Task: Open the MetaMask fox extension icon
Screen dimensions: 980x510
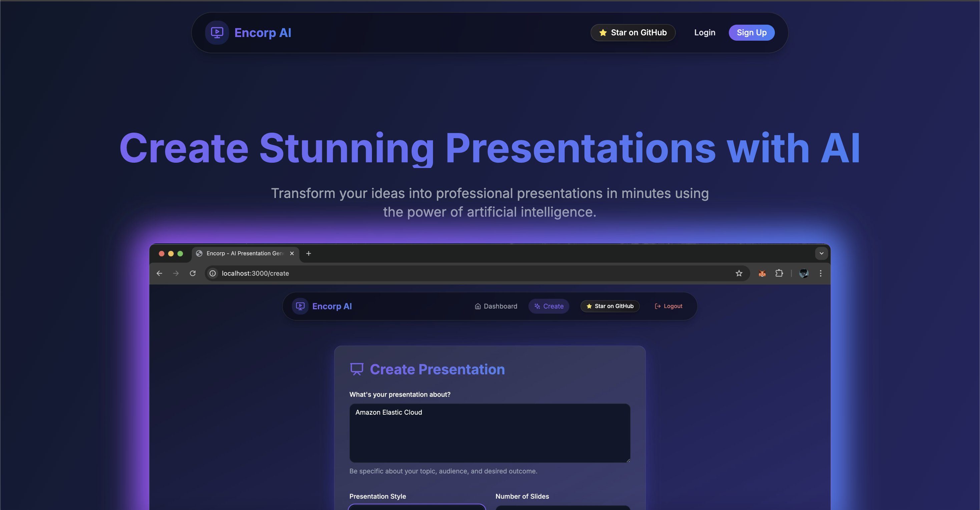Action: (762, 273)
